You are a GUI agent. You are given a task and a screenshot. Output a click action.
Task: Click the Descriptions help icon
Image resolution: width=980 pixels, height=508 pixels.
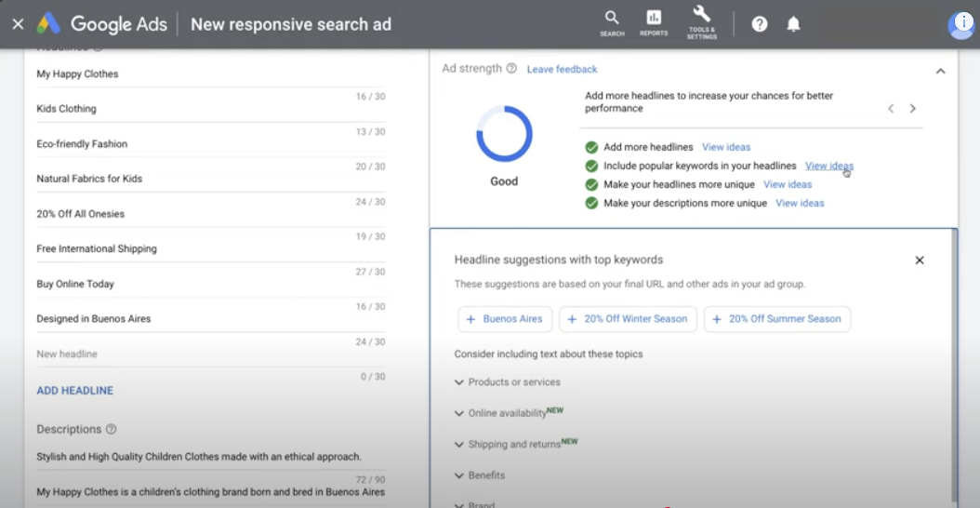(112, 429)
